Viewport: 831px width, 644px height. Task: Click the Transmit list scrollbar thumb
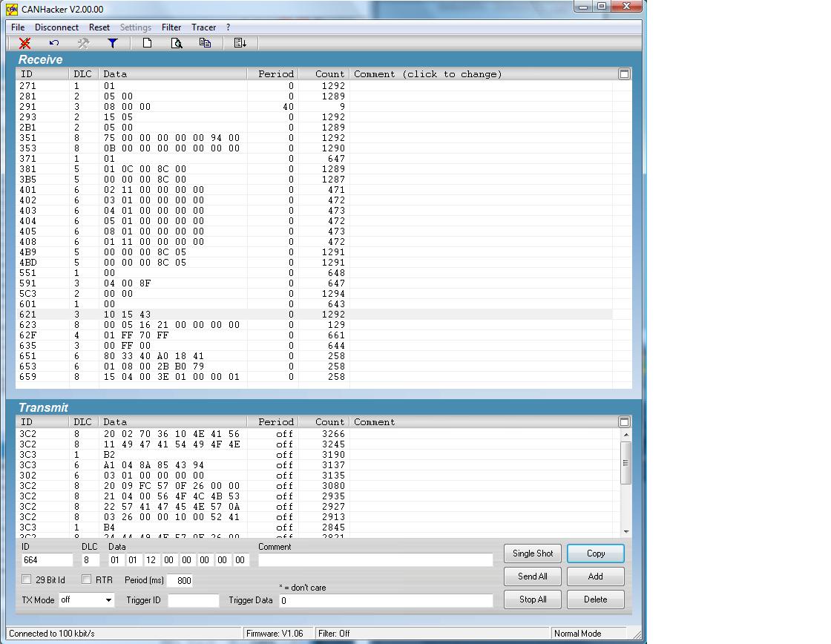point(626,462)
